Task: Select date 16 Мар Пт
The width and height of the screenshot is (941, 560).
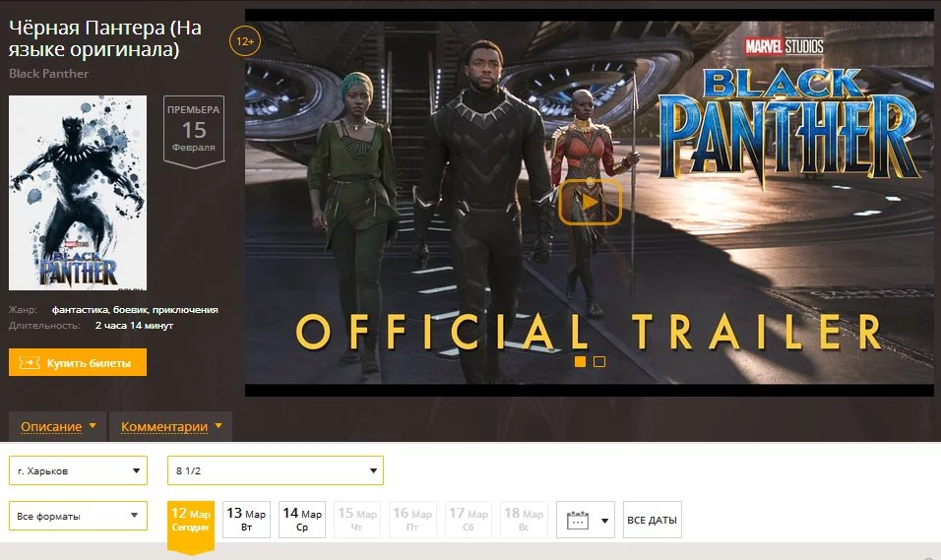Action: click(x=412, y=520)
